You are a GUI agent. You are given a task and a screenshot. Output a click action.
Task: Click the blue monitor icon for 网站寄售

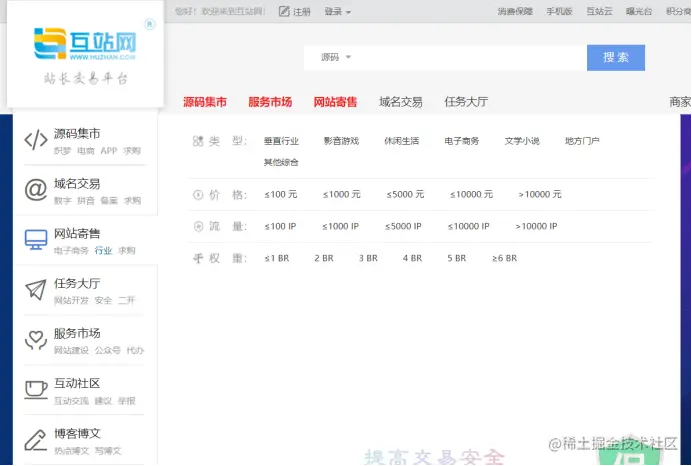click(36, 240)
